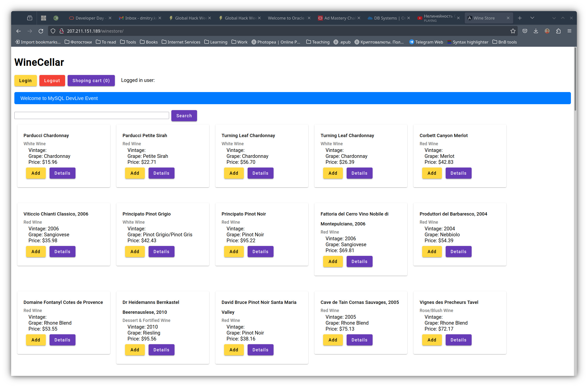Open the Firefox downloads panel
Screen dimensions: 588x387
tap(536, 31)
